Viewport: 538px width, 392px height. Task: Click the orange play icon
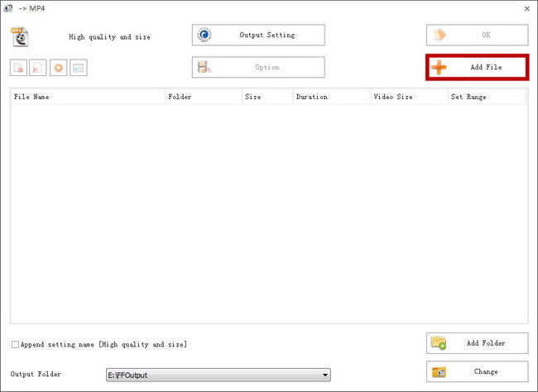pyautogui.click(x=58, y=68)
